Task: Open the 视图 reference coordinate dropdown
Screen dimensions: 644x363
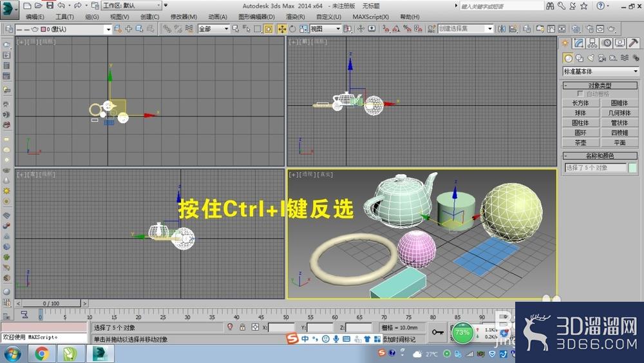Action: point(325,29)
